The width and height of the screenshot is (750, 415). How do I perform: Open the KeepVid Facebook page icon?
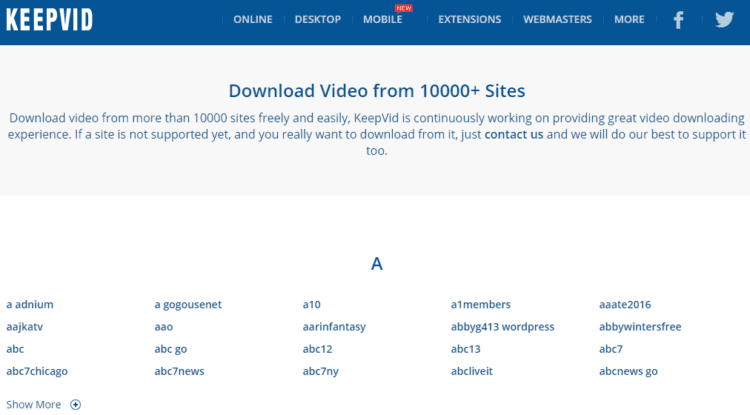pyautogui.click(x=678, y=20)
